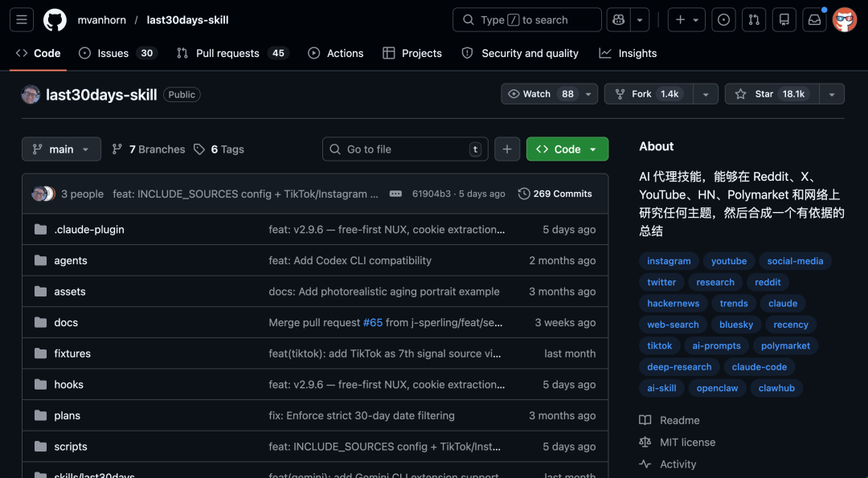Open the main branch selector dropdown

tap(61, 149)
